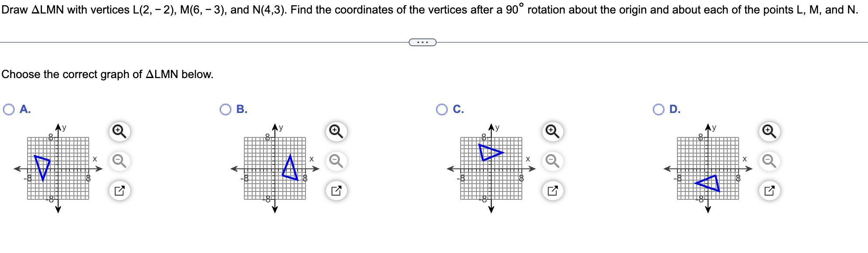Click the graph C thumbnail
The height and width of the screenshot is (253, 868).
pos(491,168)
